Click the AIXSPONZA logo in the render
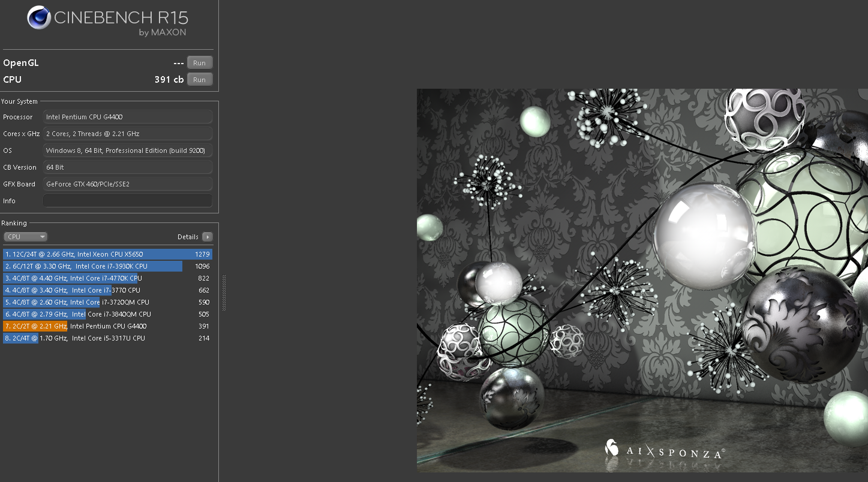 click(x=664, y=451)
